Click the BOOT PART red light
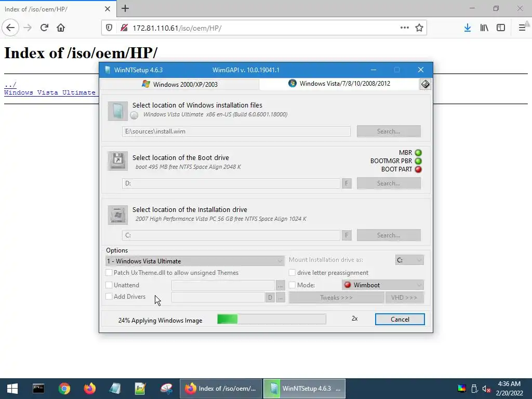This screenshot has height=399, width=532. (418, 169)
